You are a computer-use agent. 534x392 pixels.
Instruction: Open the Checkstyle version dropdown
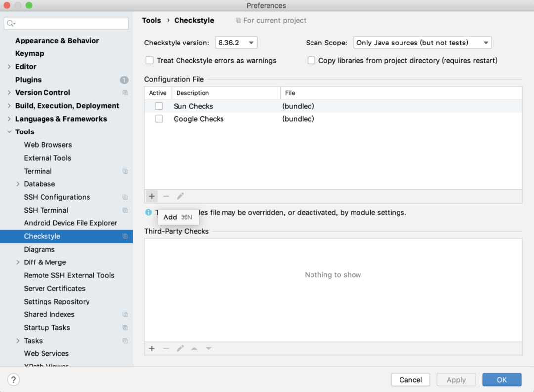236,43
